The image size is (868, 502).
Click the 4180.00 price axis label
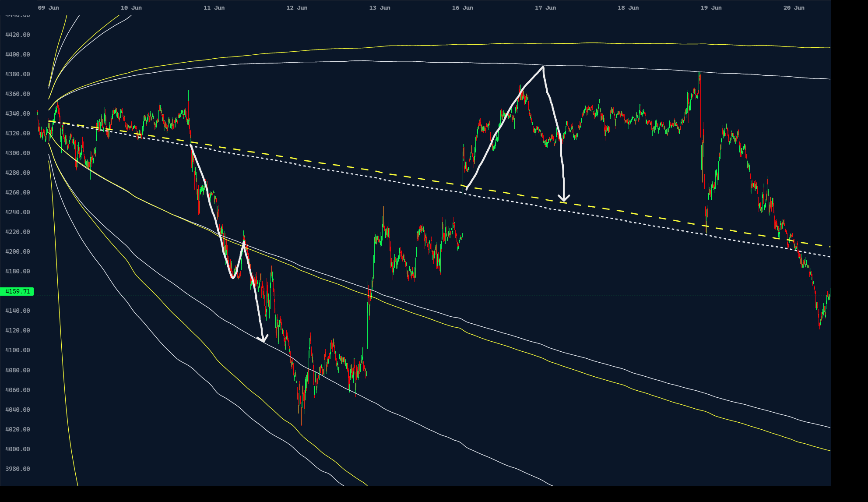pos(18,271)
